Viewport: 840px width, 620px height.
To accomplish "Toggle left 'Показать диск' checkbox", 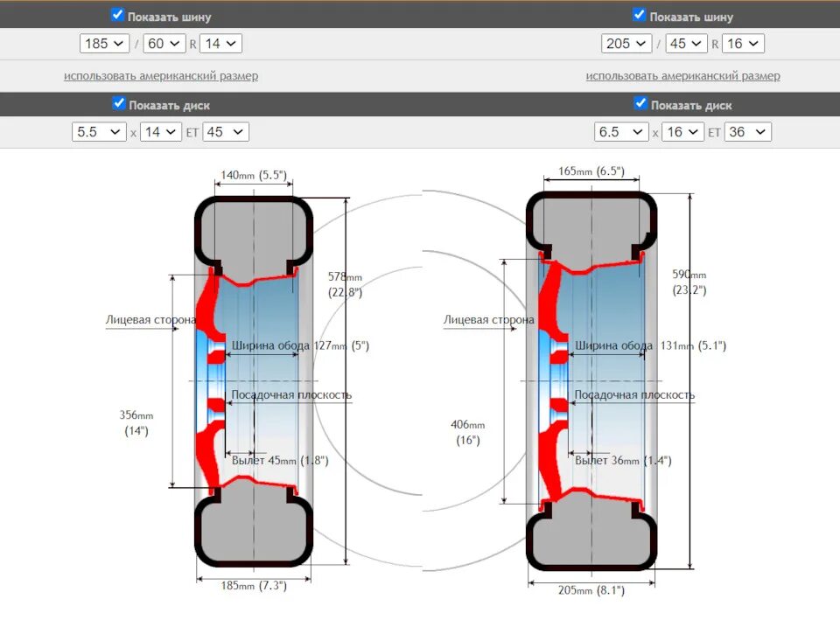I will [119, 103].
